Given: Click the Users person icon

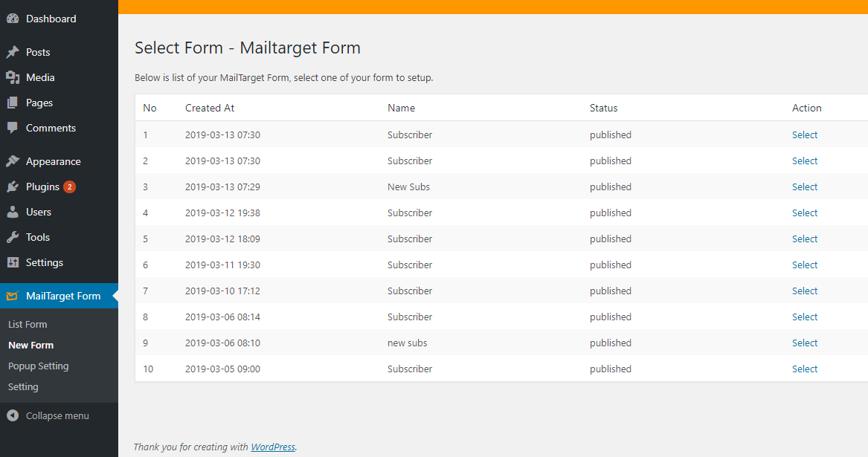Looking at the screenshot, I should 13,212.
